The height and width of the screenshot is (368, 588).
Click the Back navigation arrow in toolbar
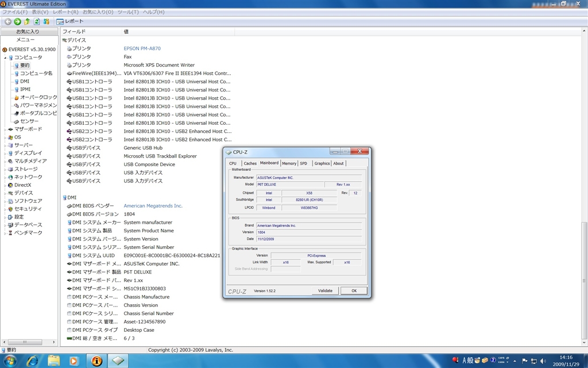8,21
